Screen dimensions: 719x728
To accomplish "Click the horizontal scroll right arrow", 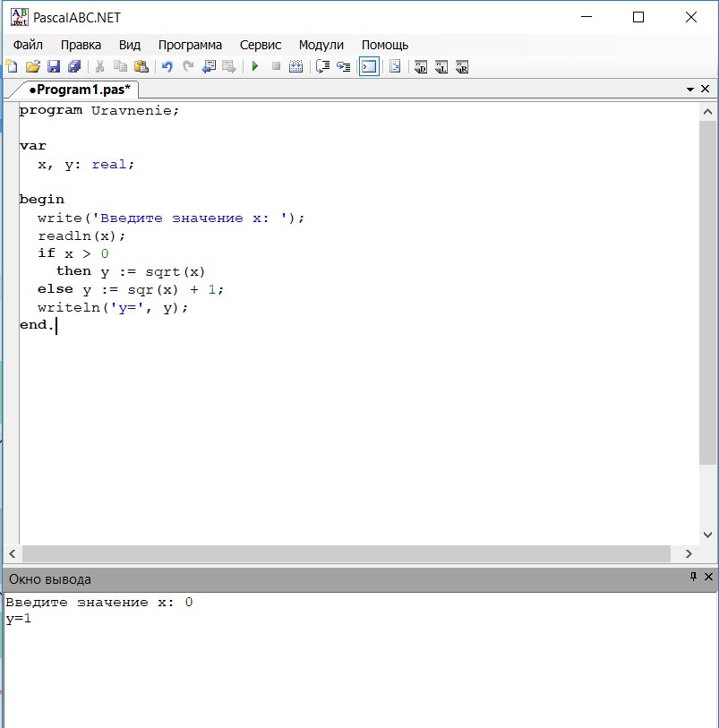I will (x=689, y=553).
